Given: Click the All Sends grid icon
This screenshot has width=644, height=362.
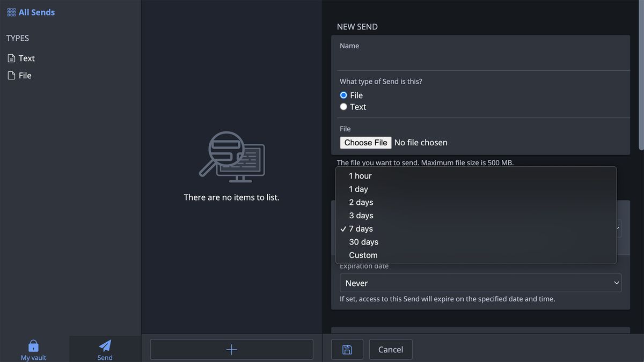Looking at the screenshot, I should (11, 11).
